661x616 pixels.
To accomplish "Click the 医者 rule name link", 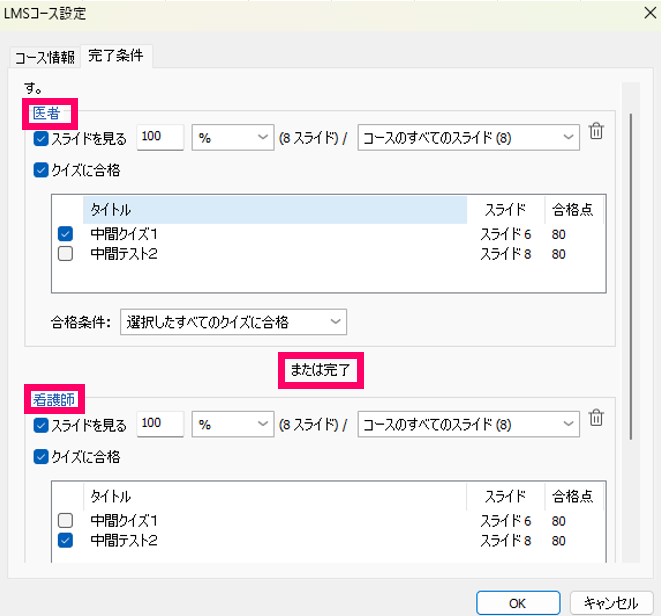I will [x=46, y=113].
